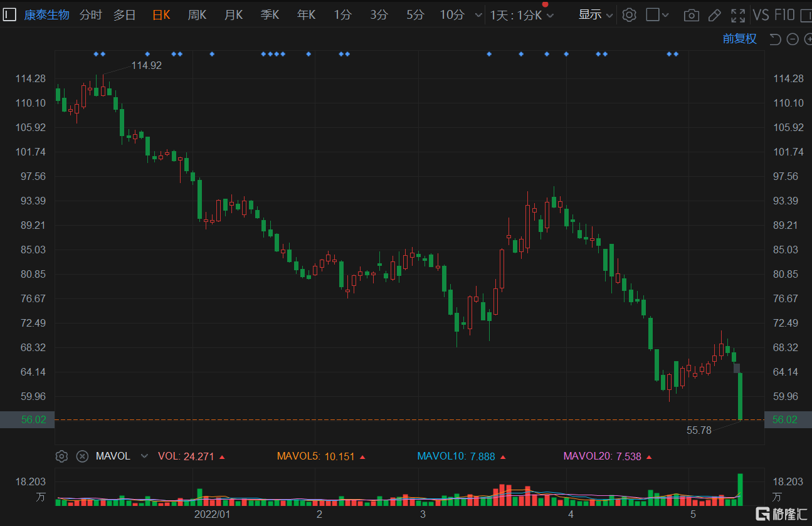Click the 康泰生物 stock name
The image size is (812, 526).
tap(47, 14)
